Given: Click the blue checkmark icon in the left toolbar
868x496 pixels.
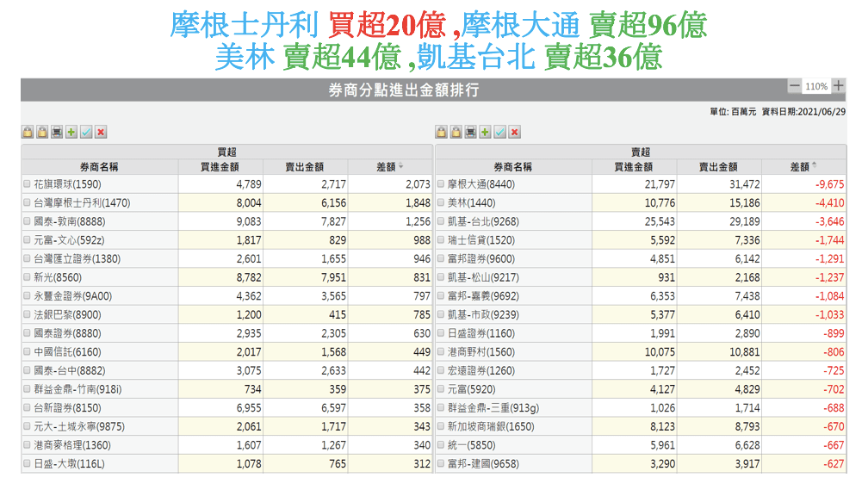Looking at the screenshot, I should (x=86, y=132).
